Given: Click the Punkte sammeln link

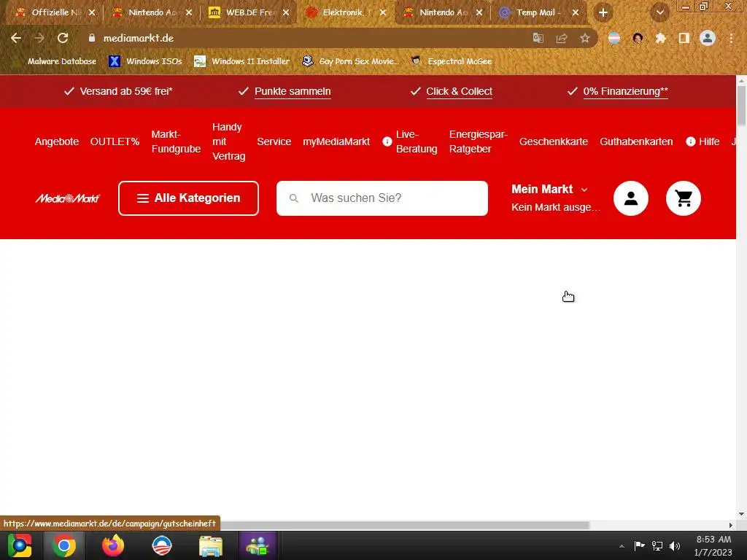Looking at the screenshot, I should [293, 91].
